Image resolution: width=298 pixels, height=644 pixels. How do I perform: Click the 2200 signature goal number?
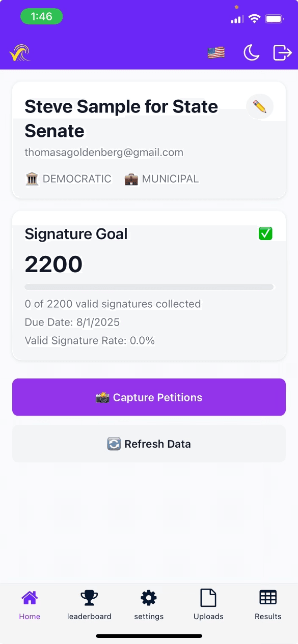[x=53, y=264]
